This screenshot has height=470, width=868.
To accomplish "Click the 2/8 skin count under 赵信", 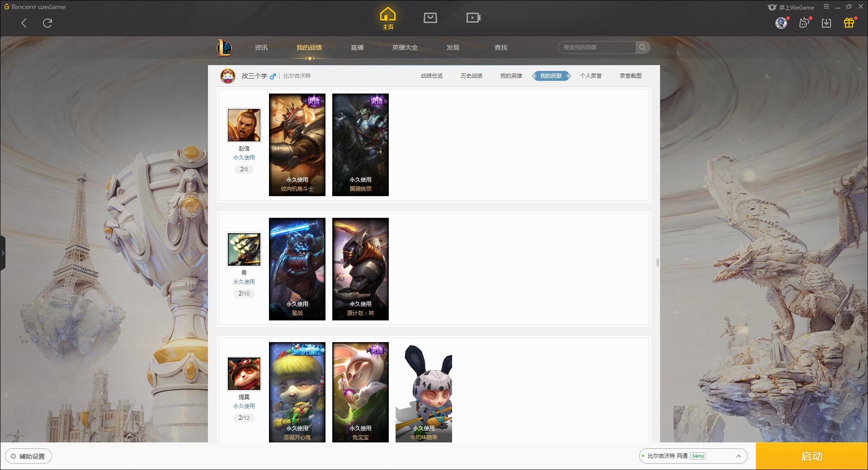I will click(x=244, y=169).
